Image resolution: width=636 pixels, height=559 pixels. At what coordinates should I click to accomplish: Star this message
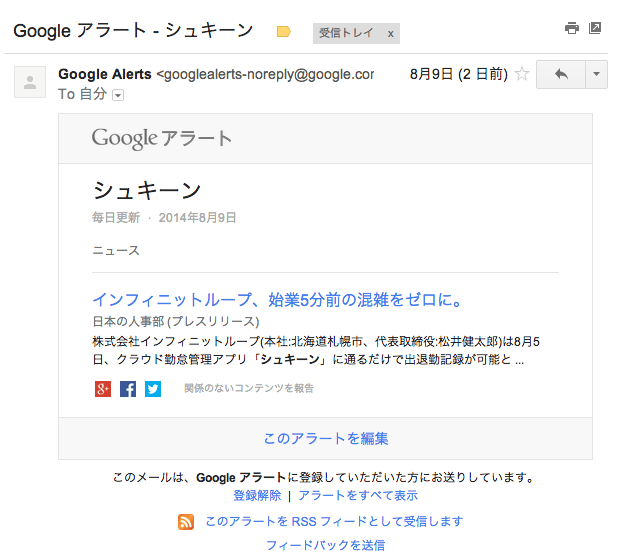pyautogui.click(x=522, y=74)
